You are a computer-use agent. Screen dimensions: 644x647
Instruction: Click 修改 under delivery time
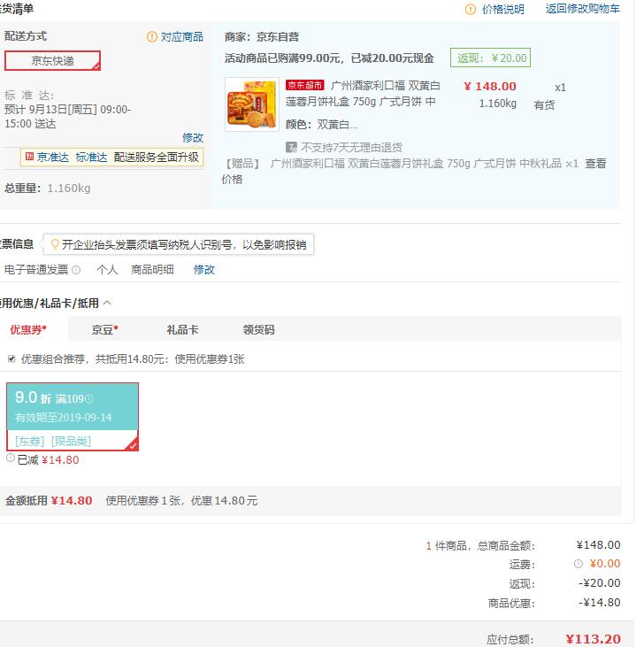click(193, 137)
